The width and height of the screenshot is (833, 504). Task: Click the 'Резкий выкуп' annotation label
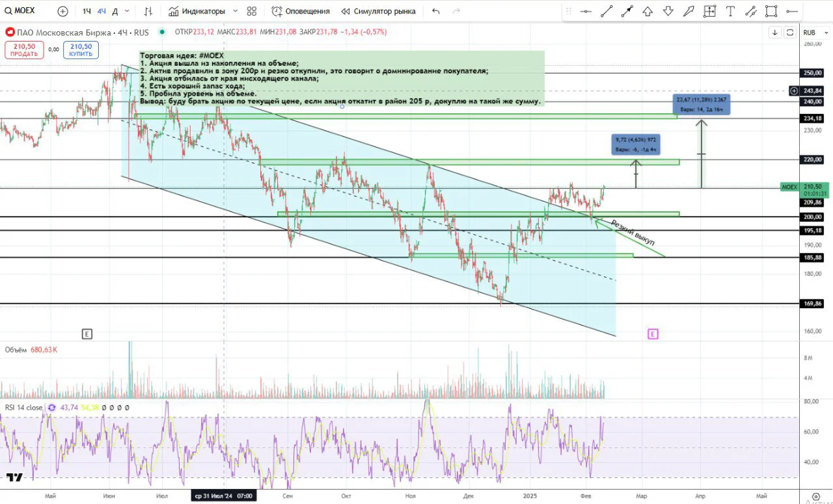click(x=632, y=233)
